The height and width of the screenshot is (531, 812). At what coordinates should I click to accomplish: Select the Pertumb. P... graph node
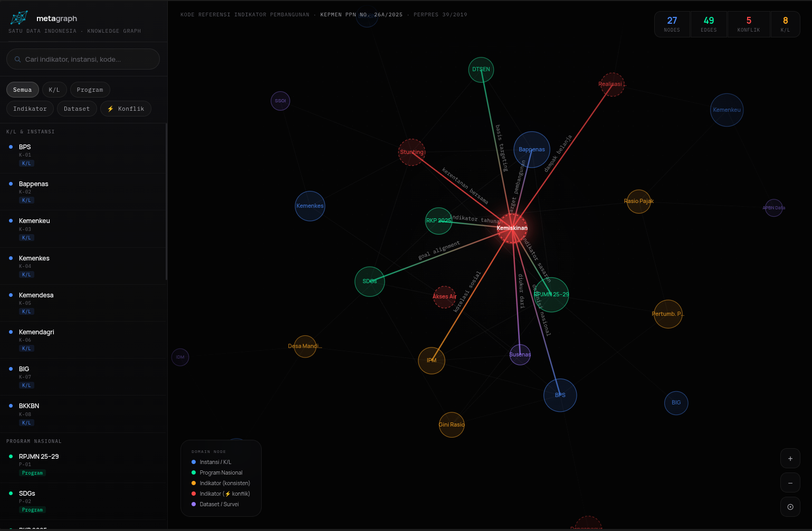(668, 314)
